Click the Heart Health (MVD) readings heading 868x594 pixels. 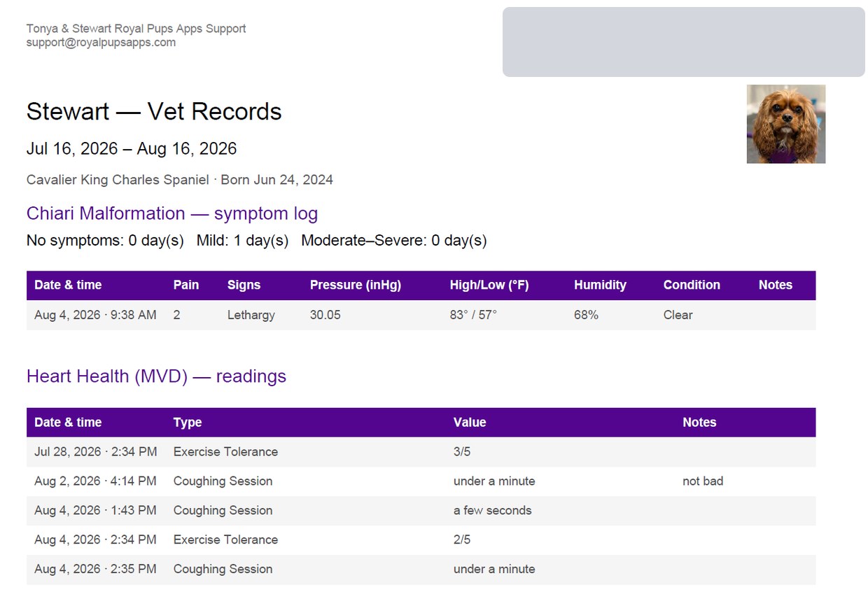tap(156, 376)
